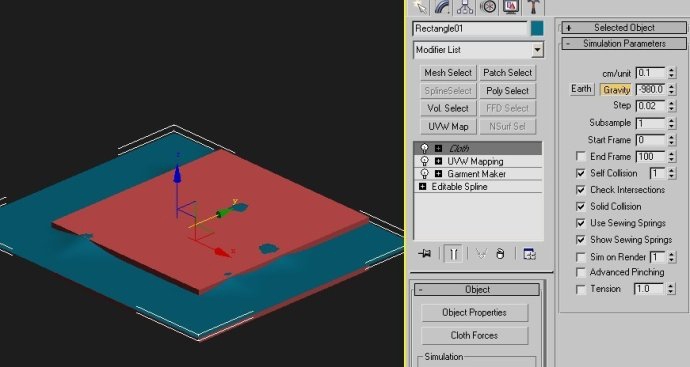Click the cm/unit value field

point(651,73)
